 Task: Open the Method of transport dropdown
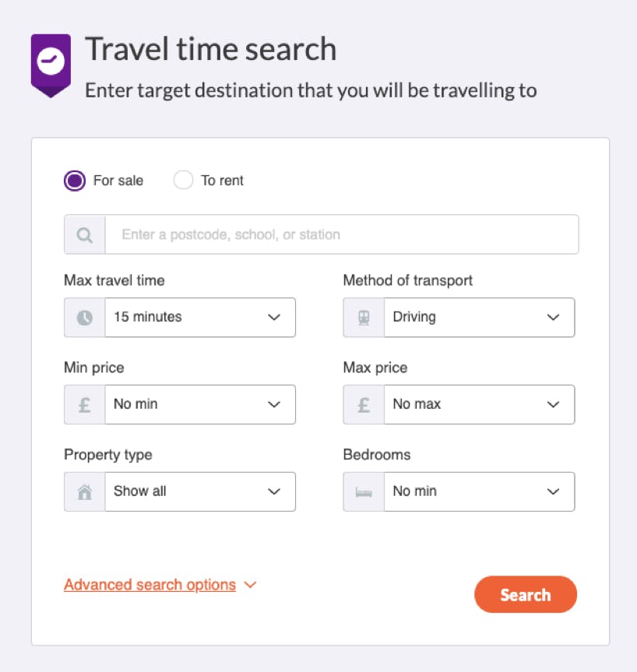click(x=479, y=317)
